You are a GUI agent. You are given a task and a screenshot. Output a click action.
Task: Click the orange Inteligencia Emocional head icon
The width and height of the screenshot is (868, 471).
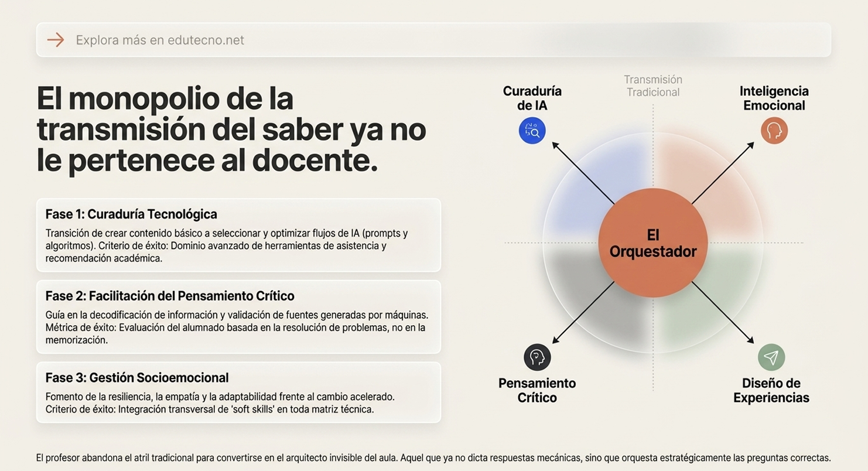tap(774, 130)
